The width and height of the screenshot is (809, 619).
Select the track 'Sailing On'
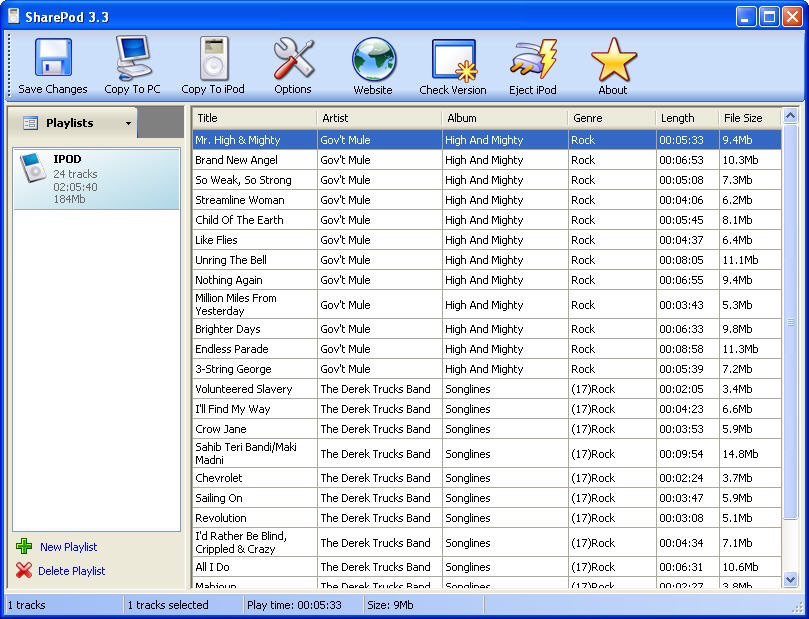(487, 498)
